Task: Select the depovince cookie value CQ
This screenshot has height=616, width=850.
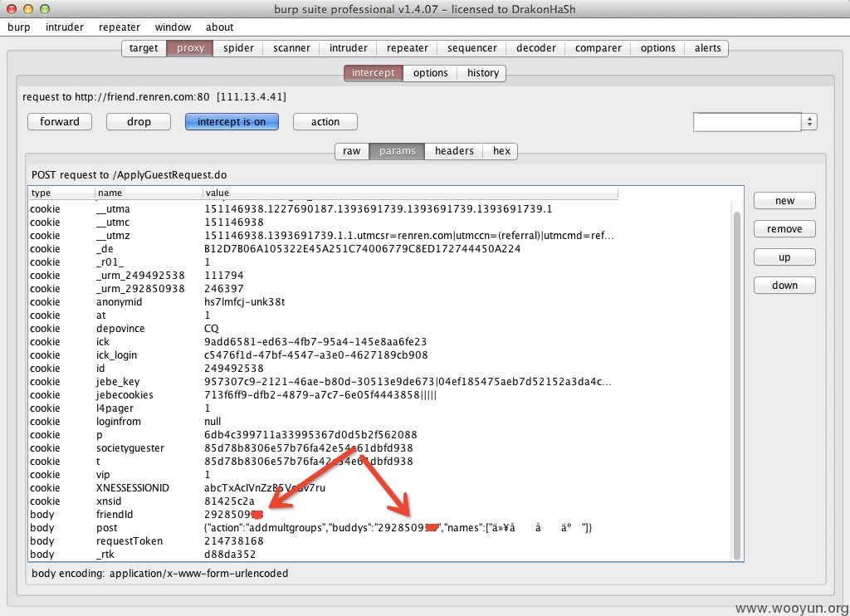Action: (x=212, y=329)
